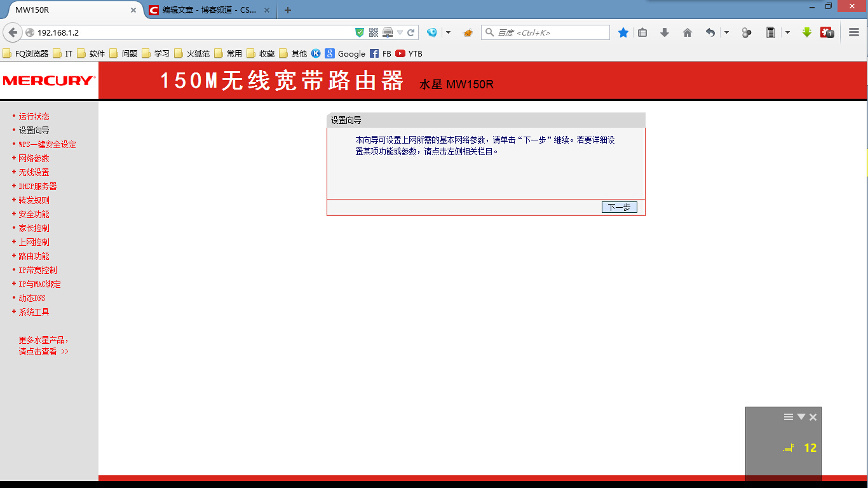Close the floating gray widget
The height and width of the screenshot is (488, 868).
813,417
